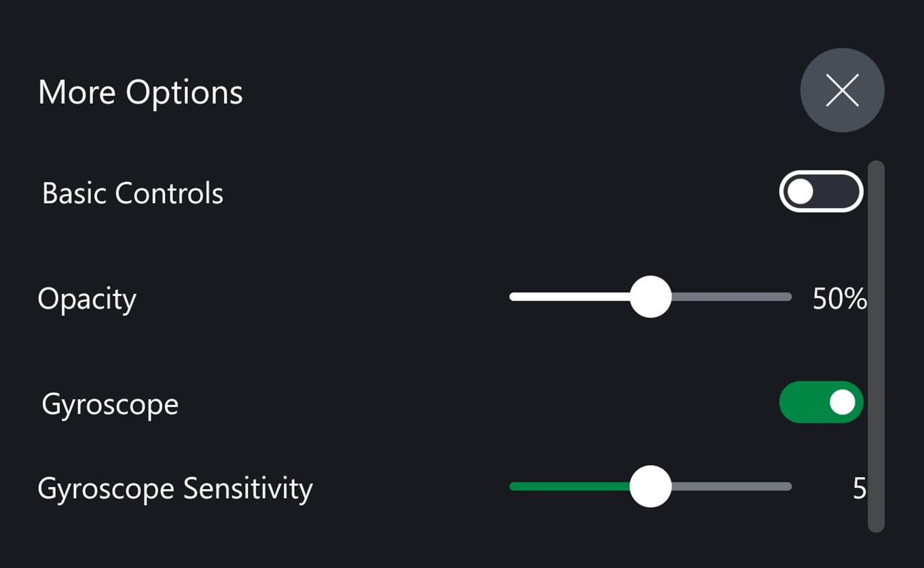Select the Opacity label
924x568 pixels.
click(x=87, y=299)
